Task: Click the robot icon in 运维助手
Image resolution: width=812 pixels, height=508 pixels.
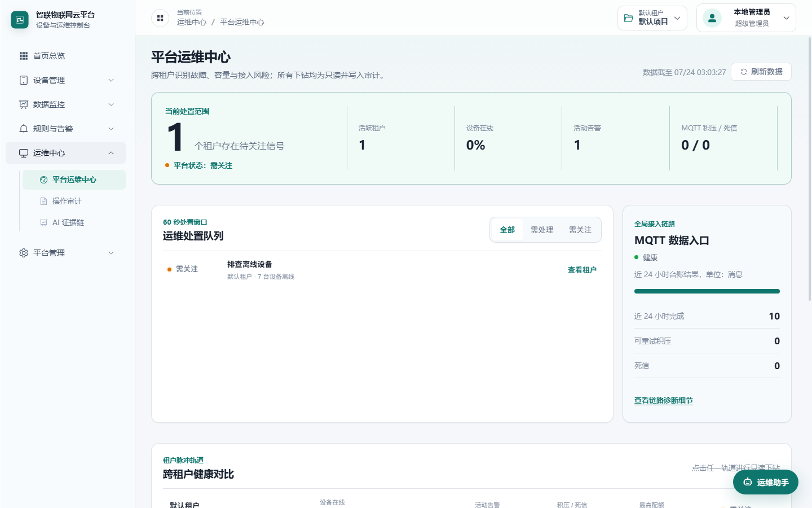Action: click(748, 482)
